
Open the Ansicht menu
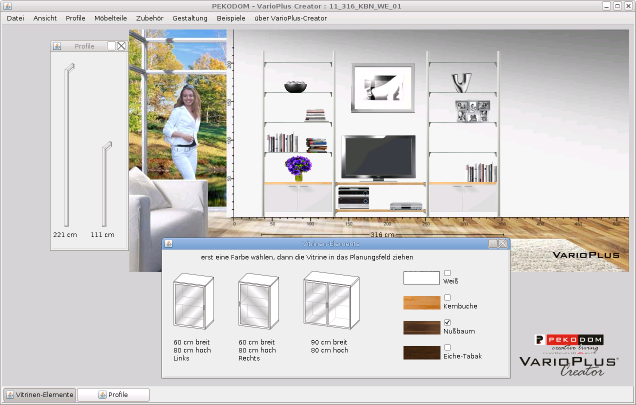45,18
